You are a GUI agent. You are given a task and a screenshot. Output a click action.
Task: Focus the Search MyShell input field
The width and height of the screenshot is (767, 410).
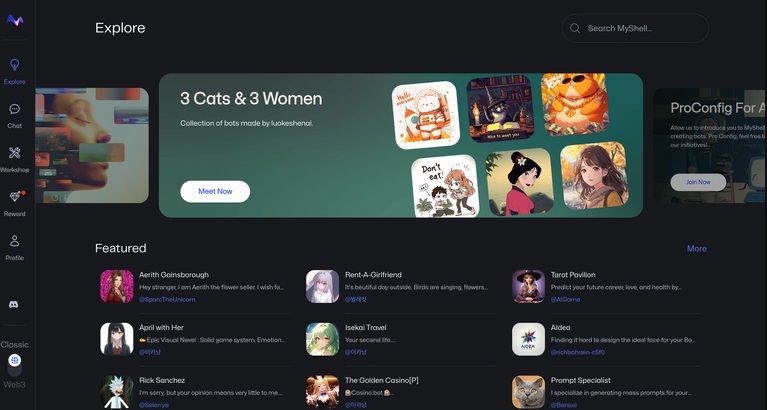point(635,28)
